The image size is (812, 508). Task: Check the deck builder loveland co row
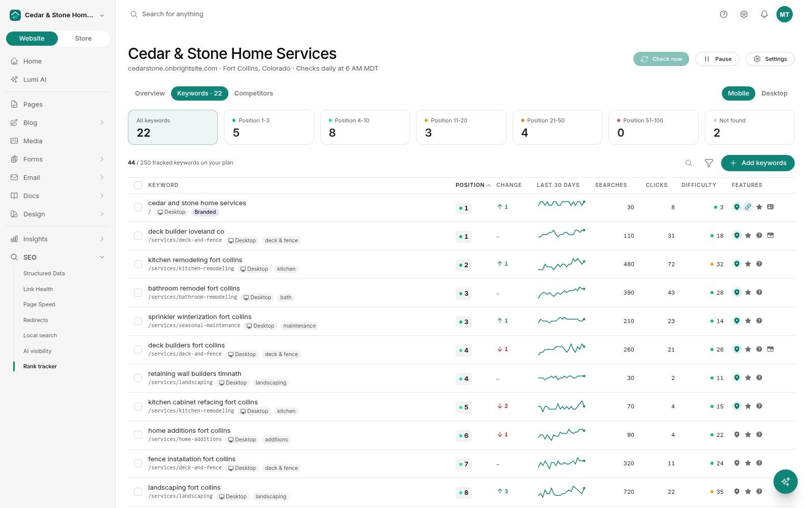(138, 236)
